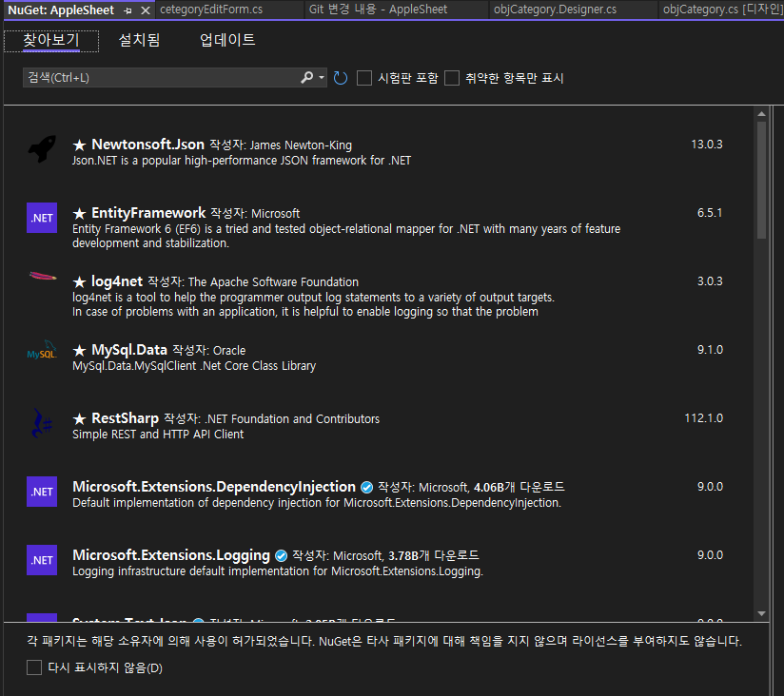Click the star icon beside MySql.Data
Image resolution: width=784 pixels, height=696 pixels.
coord(79,350)
